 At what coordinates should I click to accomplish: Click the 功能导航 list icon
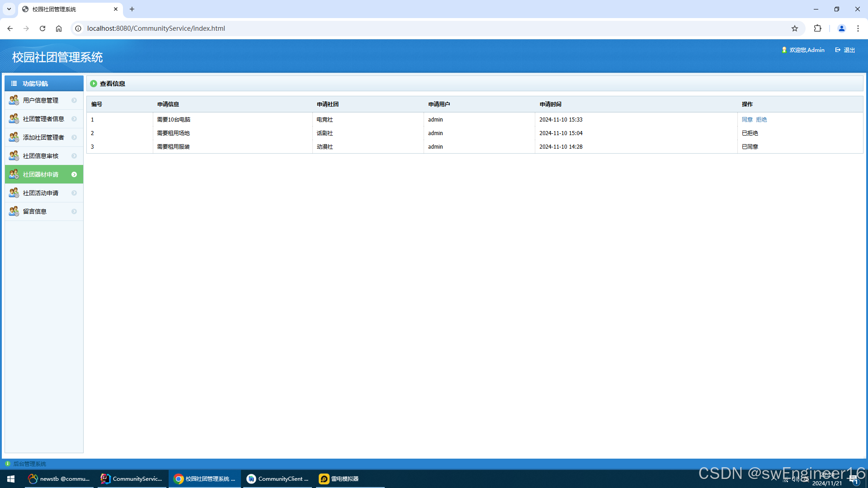14,84
